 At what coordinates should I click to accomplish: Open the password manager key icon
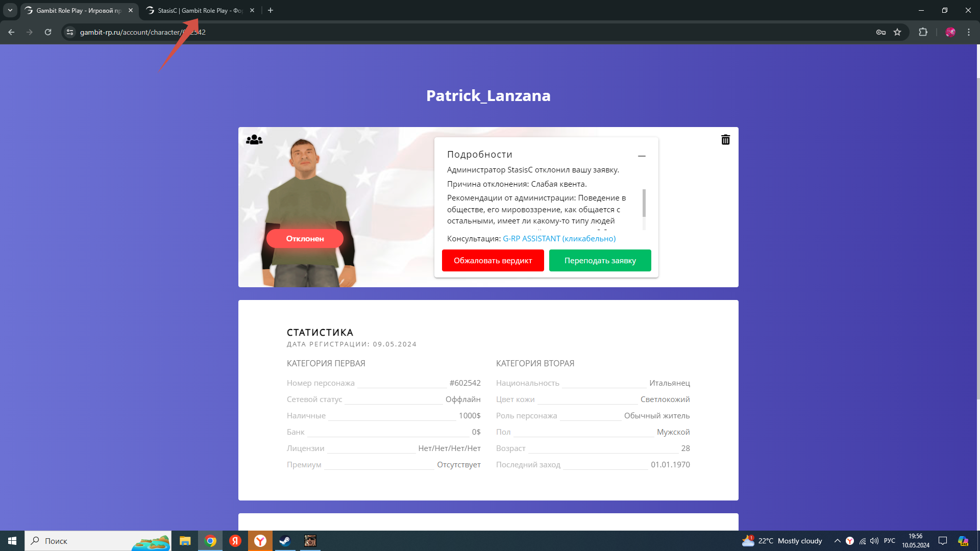pyautogui.click(x=881, y=32)
